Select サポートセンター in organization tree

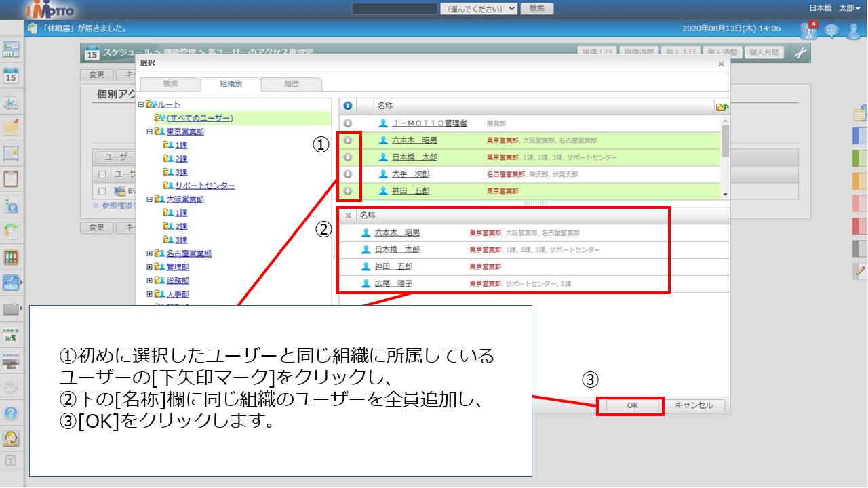click(x=205, y=186)
